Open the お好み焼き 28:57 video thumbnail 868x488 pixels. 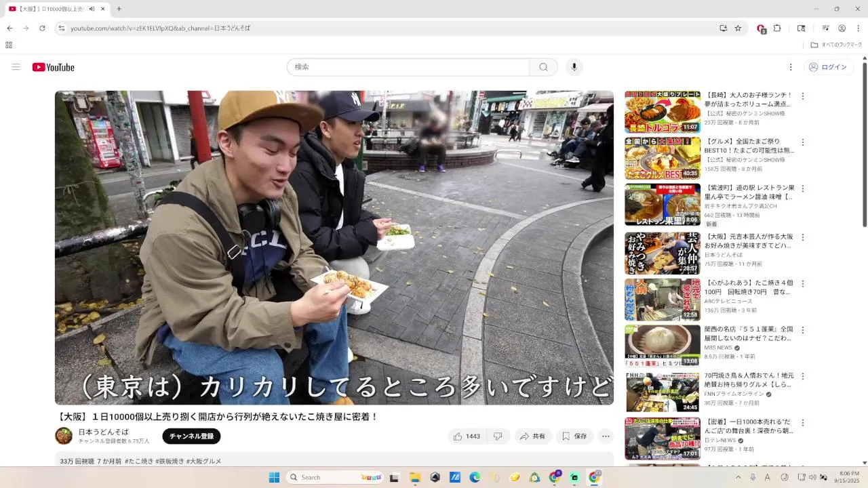pos(663,253)
